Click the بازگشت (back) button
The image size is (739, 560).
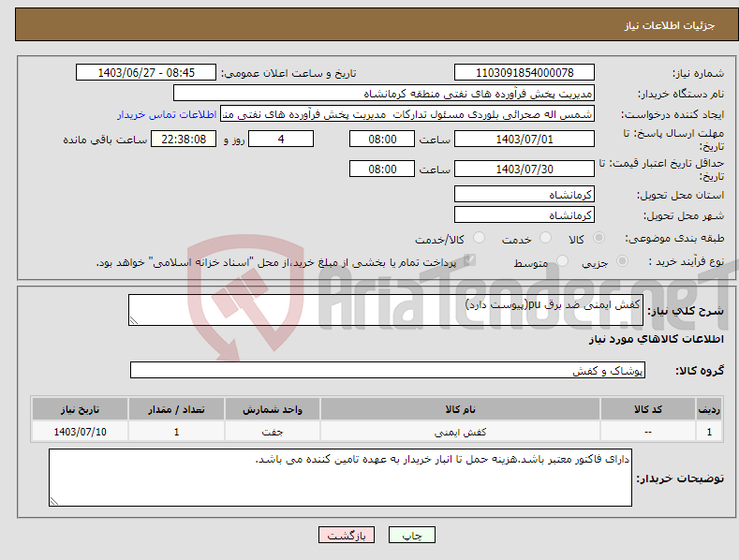pos(347,535)
